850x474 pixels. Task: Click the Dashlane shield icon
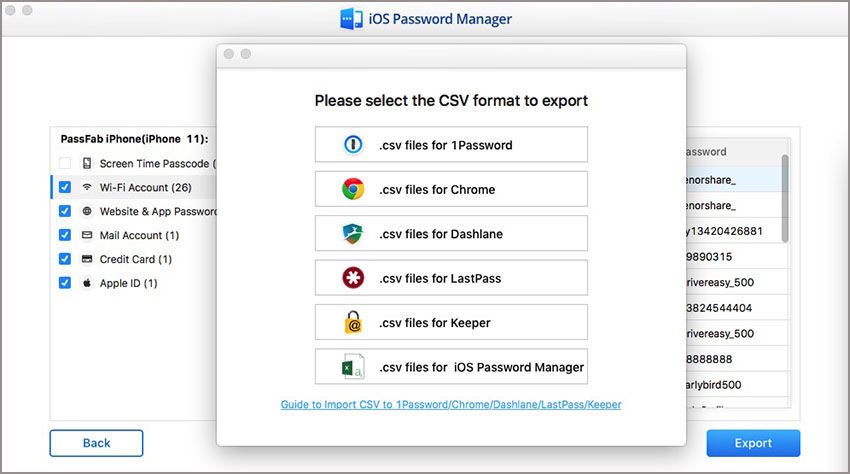pyautogui.click(x=352, y=234)
